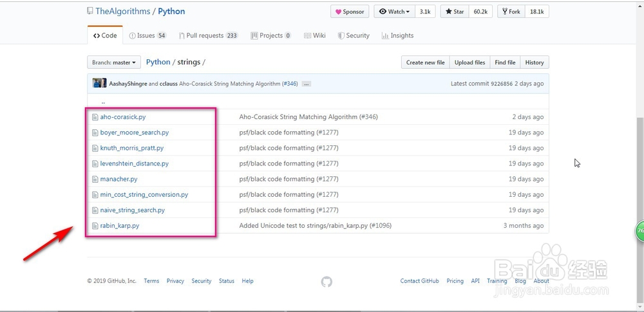Image resolution: width=644 pixels, height=312 pixels.
Task: Open commit message for aho-corasick.py row
Action: pyautogui.click(x=308, y=117)
